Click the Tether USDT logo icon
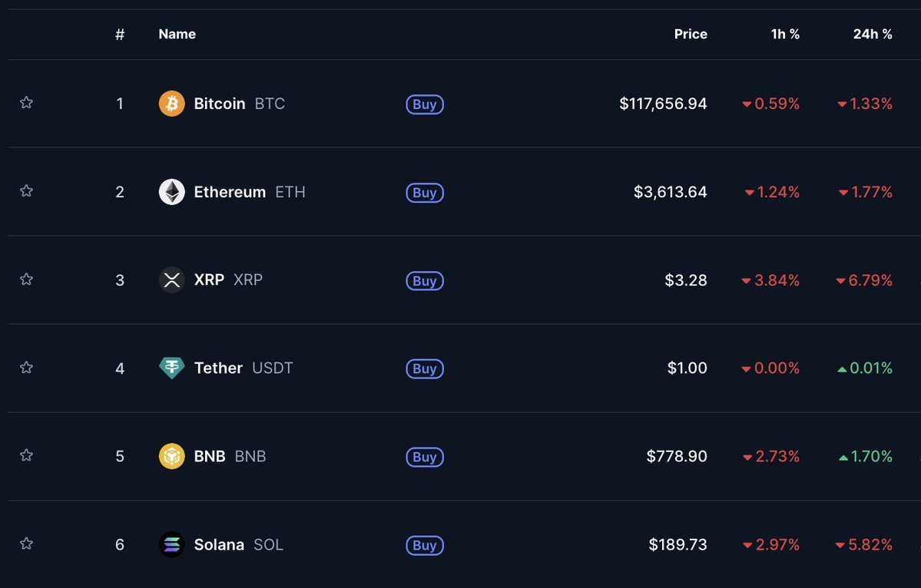The height and width of the screenshot is (588, 921). 171,368
